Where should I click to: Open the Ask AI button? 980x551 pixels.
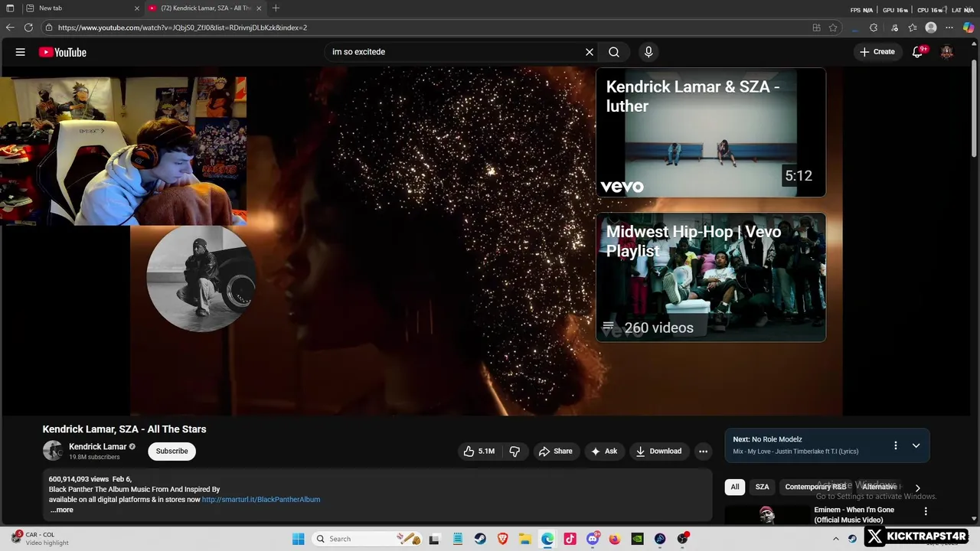(603, 452)
